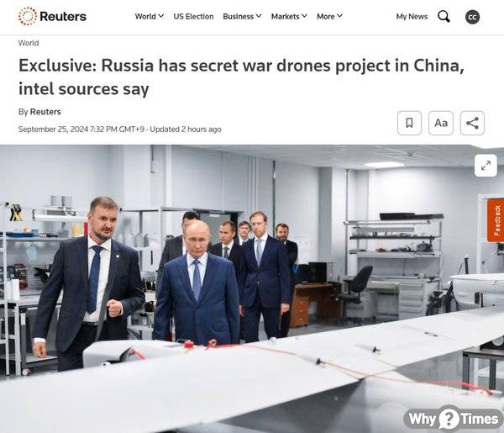The width and height of the screenshot is (504, 433).
Task: Go to My News
Action: point(412,17)
